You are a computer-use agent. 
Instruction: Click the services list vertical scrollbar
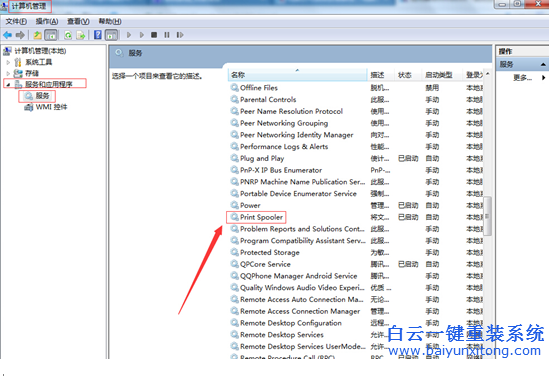click(x=487, y=214)
